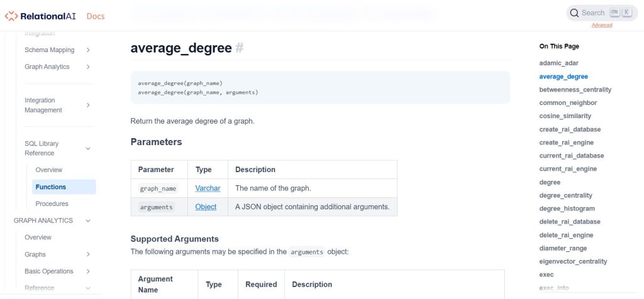Collapse the SQL Library Reference section
The height and width of the screenshot is (299, 644).
[88, 148]
